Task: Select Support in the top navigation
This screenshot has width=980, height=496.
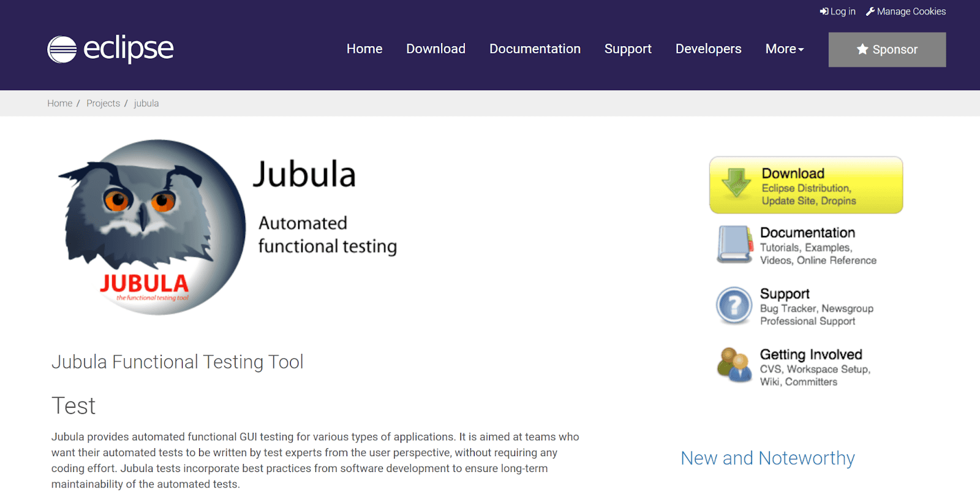Action: (x=628, y=49)
